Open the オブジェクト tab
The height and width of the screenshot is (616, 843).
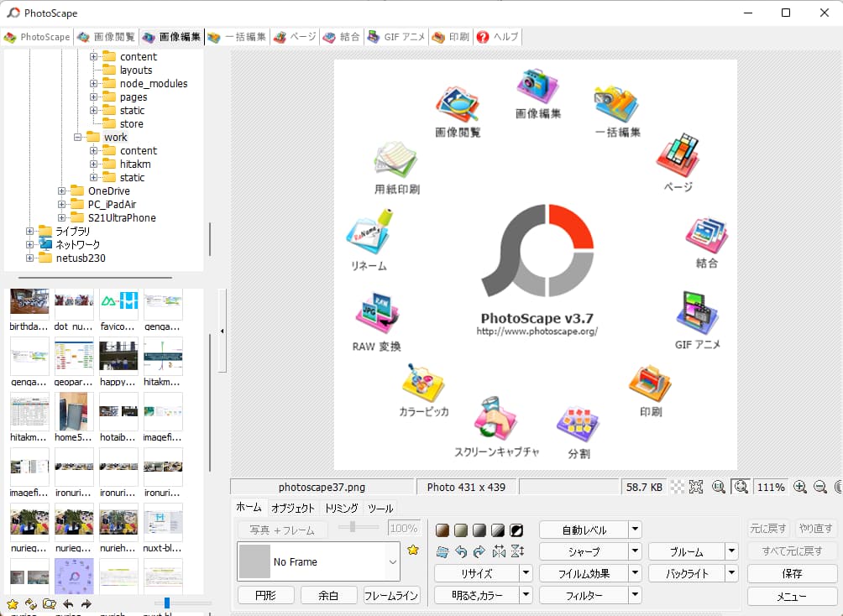click(293, 508)
